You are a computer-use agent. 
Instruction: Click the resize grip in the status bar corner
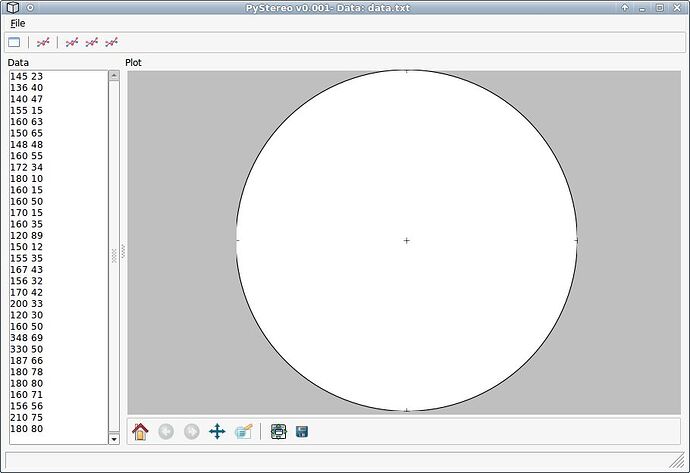(677, 461)
